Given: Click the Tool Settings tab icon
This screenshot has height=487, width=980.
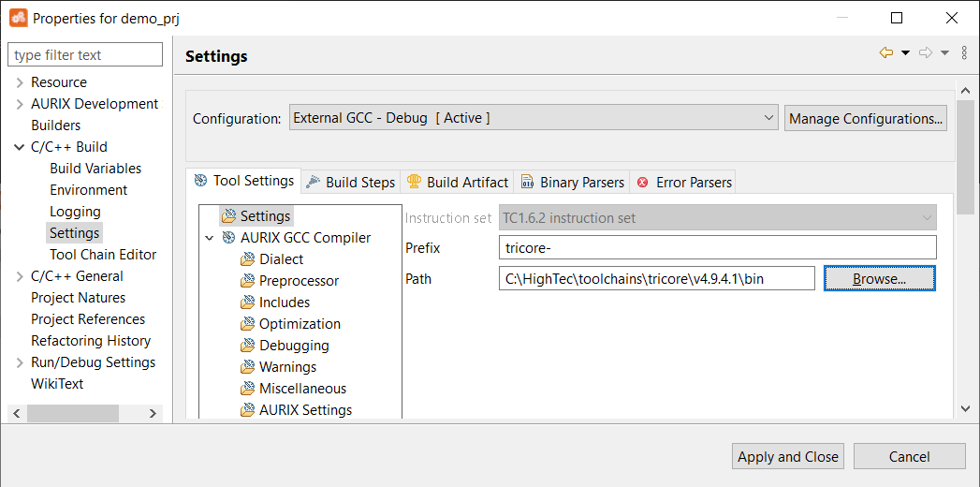Looking at the screenshot, I should coord(200,181).
